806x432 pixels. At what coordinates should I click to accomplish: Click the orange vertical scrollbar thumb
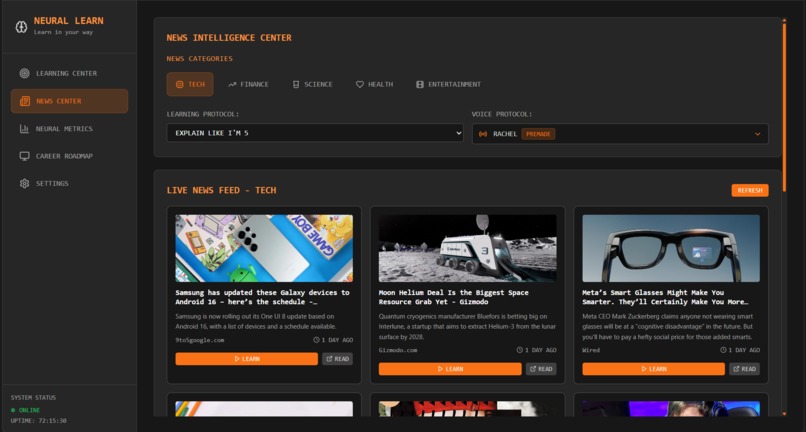click(x=784, y=107)
